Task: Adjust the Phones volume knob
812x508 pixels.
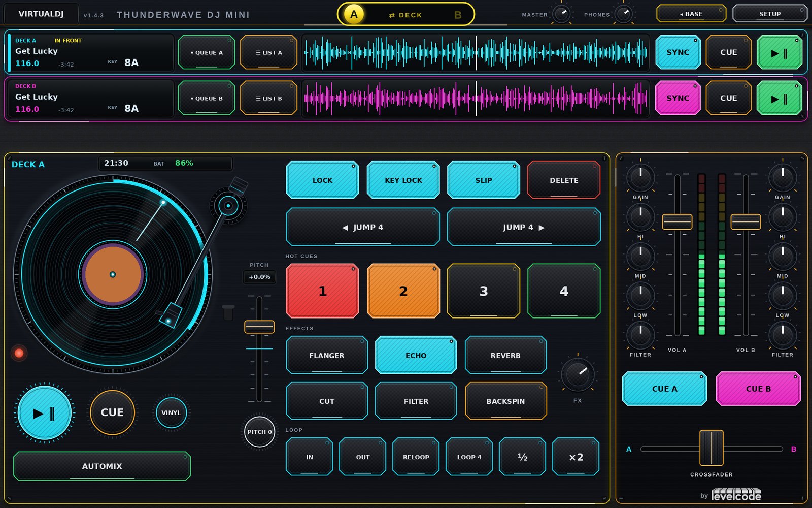Action: pyautogui.click(x=624, y=14)
